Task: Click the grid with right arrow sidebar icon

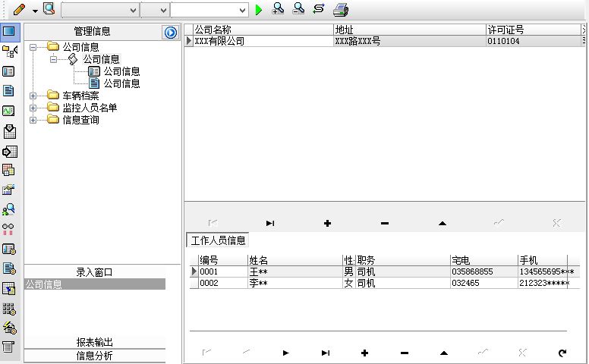Action: point(9,152)
